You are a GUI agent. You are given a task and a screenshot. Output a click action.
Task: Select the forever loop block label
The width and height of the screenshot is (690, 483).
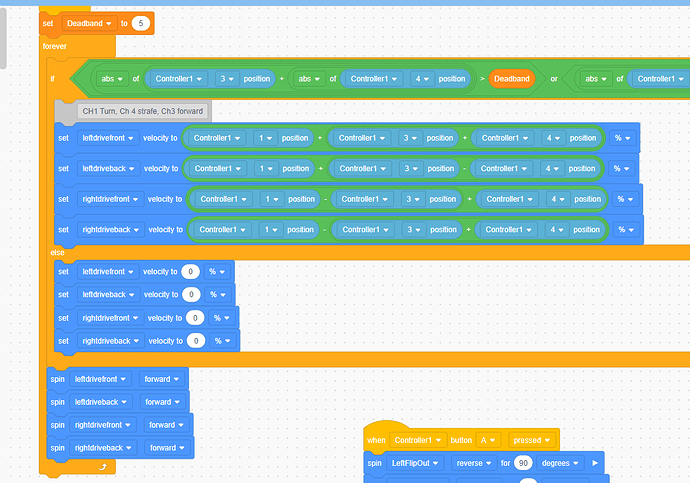(55, 46)
